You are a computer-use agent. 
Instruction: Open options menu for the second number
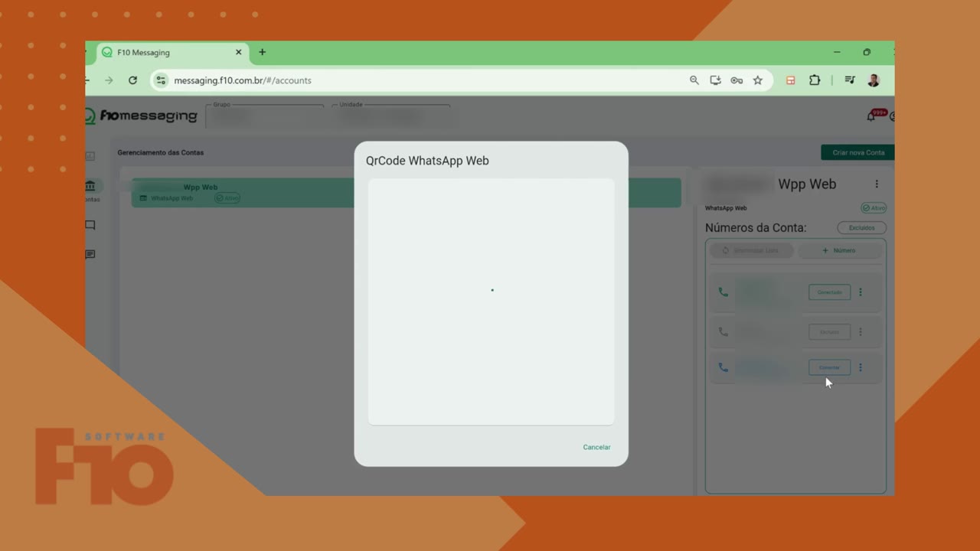point(861,332)
